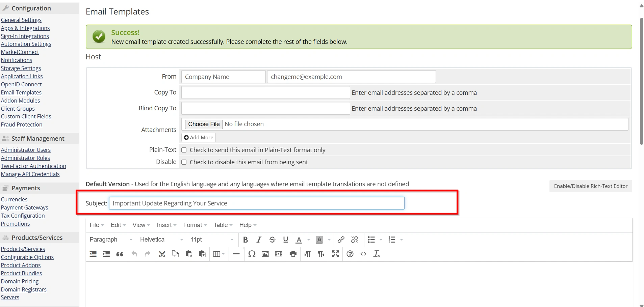Open the editor help dialog
This screenshot has width=644, height=307.
pos(350,254)
